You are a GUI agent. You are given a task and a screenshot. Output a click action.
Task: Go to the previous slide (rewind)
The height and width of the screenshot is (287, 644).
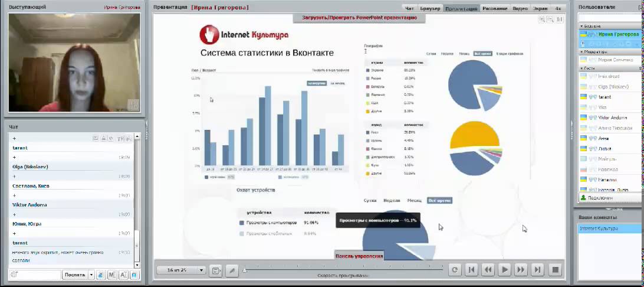pos(488,270)
